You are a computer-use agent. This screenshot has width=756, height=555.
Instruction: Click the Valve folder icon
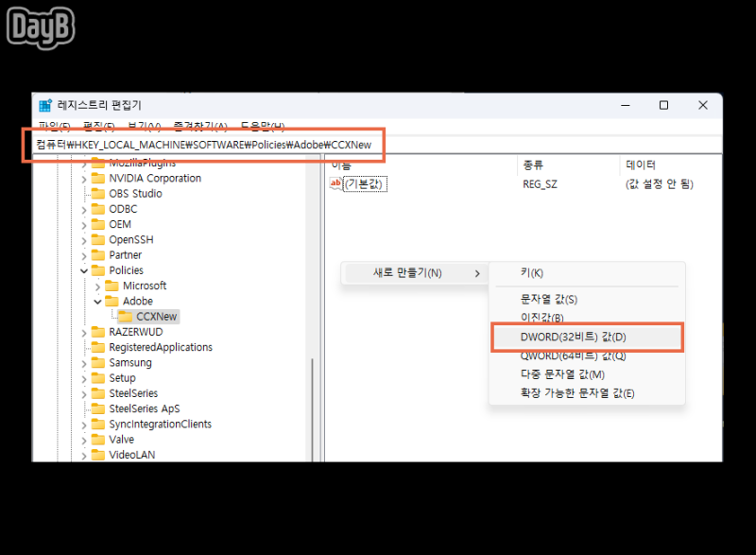pos(98,440)
